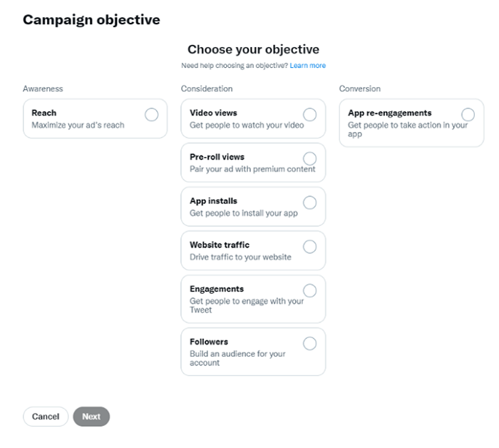Click the Learn more link
Screen dimensions: 499x448
(308, 66)
